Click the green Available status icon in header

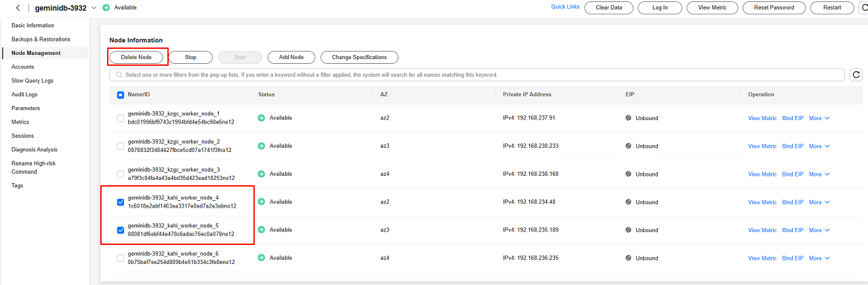tap(106, 7)
